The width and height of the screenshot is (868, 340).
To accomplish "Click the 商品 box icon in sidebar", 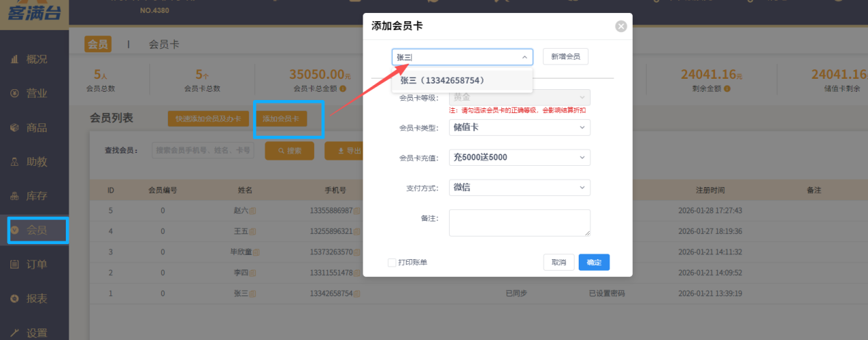I will 14,127.
